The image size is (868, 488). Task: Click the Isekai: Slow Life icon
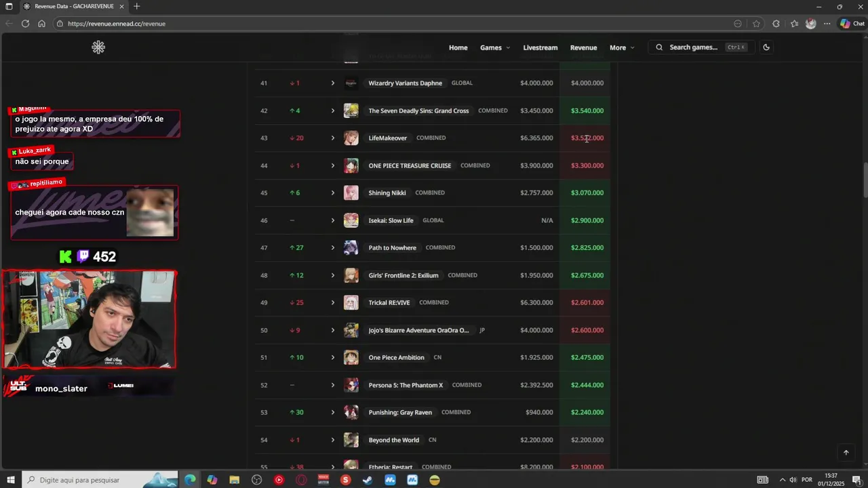(x=351, y=220)
